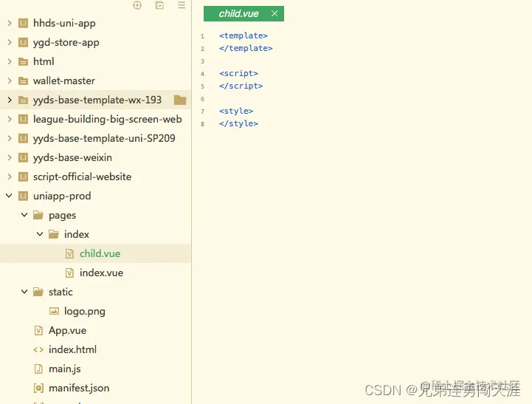Click the locate-file target icon in the explorer header

[137, 5]
